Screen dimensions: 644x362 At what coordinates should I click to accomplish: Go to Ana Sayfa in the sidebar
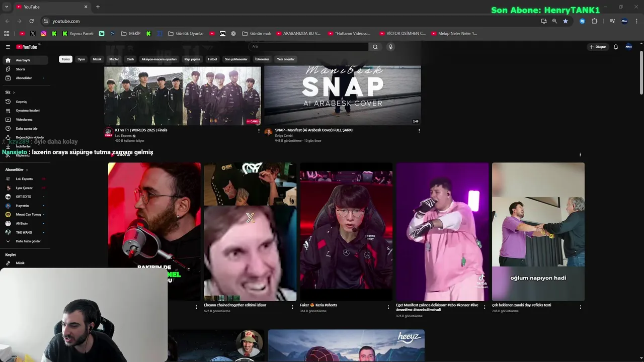pos(25,60)
